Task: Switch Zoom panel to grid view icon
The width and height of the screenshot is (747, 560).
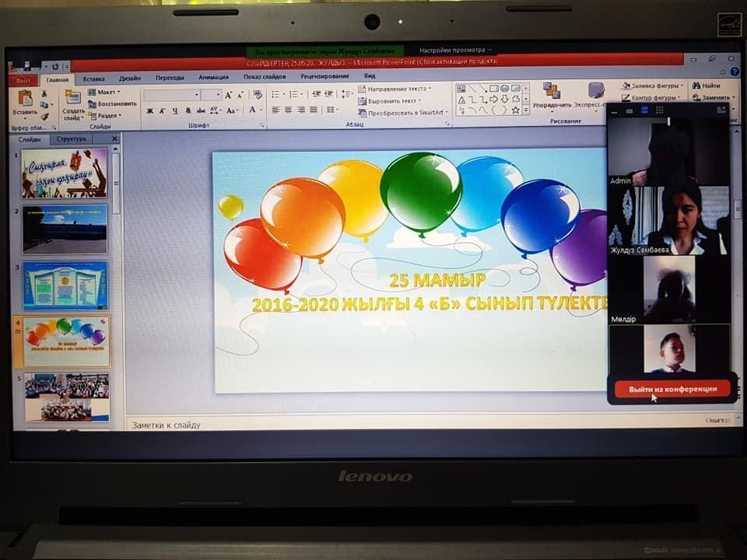Action: pyautogui.click(x=659, y=110)
